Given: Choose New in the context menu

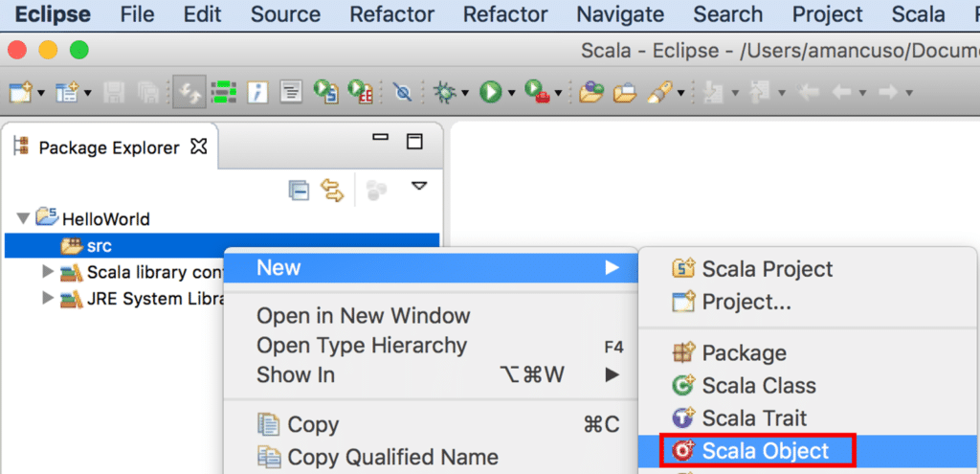Looking at the screenshot, I should click(431, 267).
